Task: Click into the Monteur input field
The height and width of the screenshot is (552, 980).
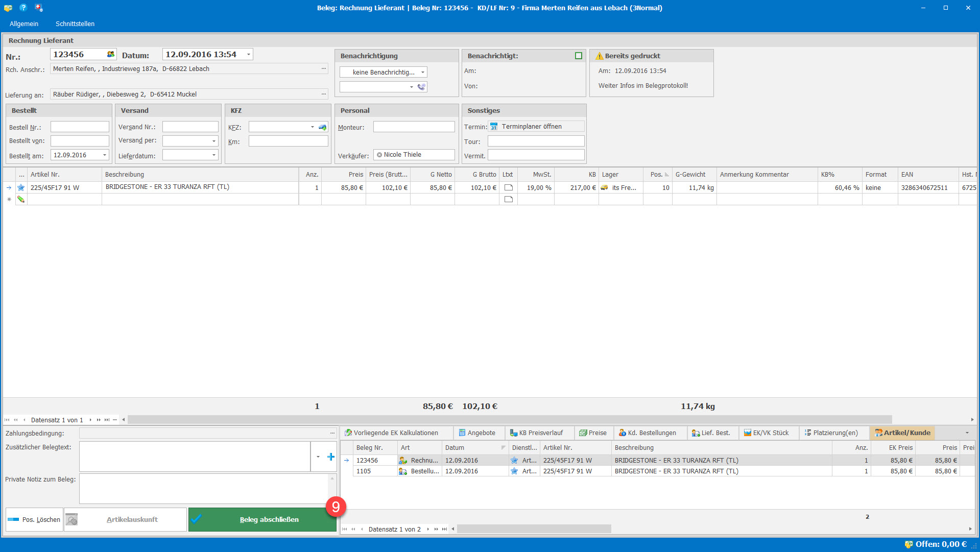Action: (x=414, y=127)
